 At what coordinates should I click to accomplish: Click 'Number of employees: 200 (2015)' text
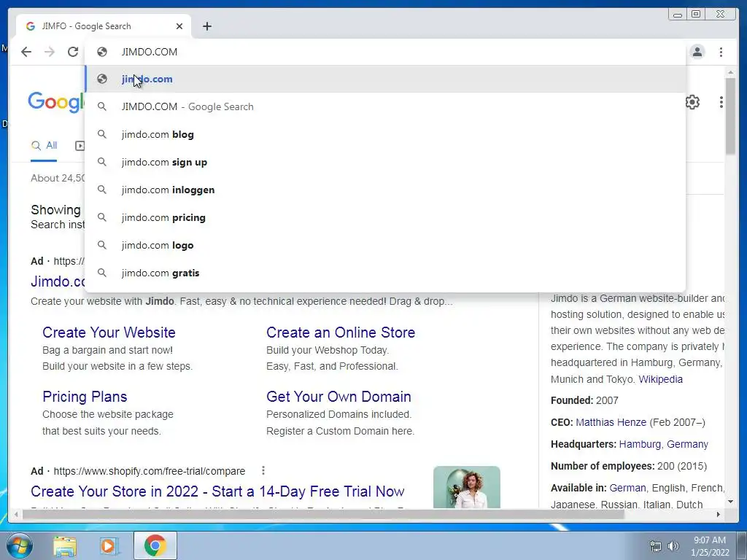tap(629, 466)
